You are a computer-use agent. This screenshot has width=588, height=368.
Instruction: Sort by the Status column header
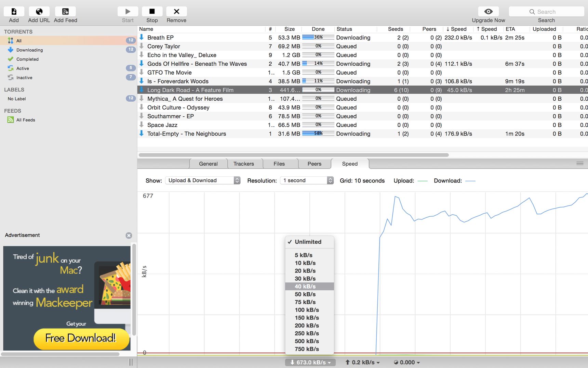[x=356, y=29]
